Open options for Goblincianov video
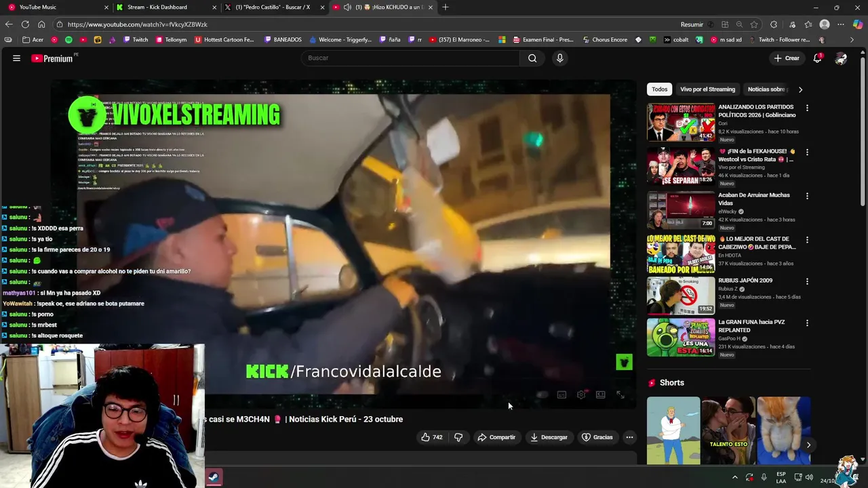868x488 pixels. tap(807, 108)
